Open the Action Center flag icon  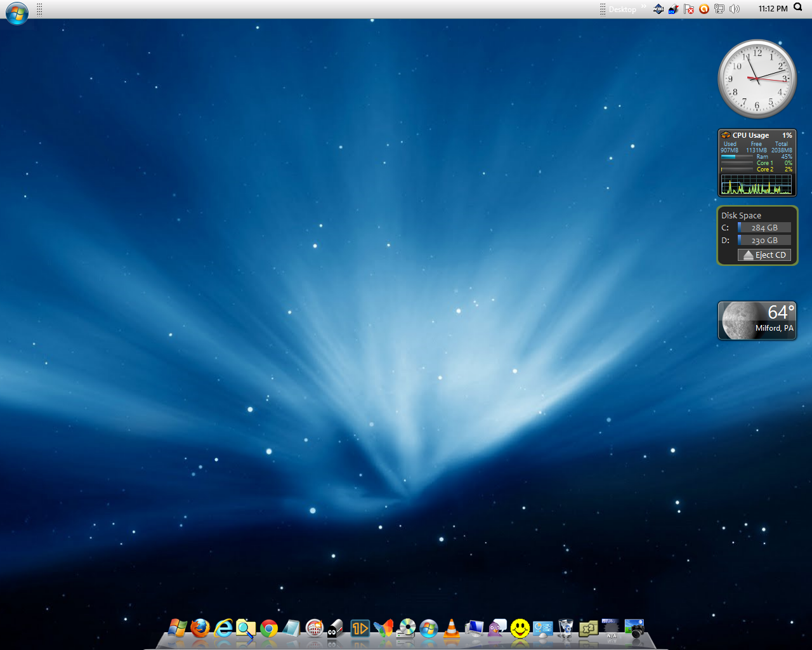click(x=689, y=9)
